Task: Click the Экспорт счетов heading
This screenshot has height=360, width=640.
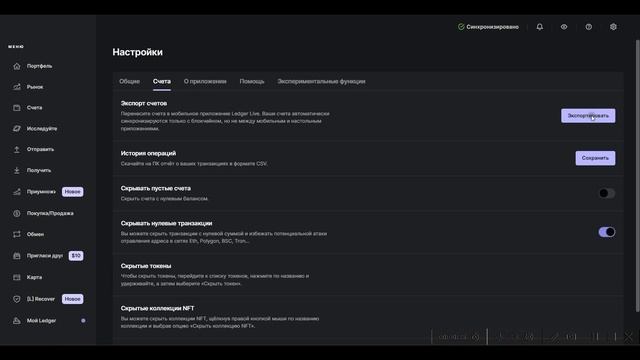Action: (x=144, y=104)
